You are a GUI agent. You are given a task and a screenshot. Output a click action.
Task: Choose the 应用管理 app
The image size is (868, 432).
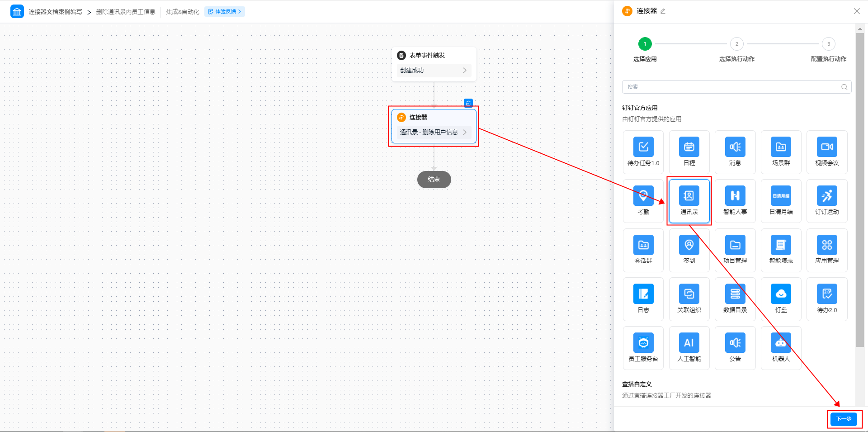click(x=827, y=250)
